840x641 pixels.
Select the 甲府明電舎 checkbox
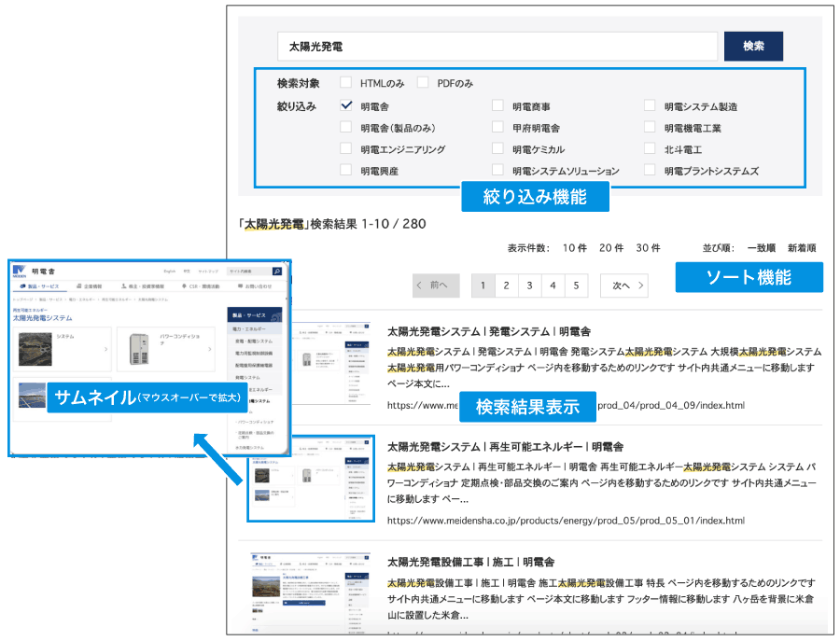497,128
